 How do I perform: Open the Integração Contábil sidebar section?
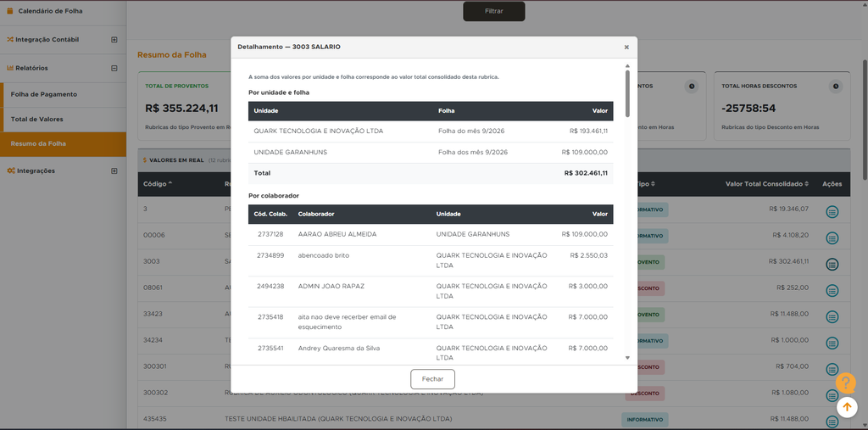47,40
